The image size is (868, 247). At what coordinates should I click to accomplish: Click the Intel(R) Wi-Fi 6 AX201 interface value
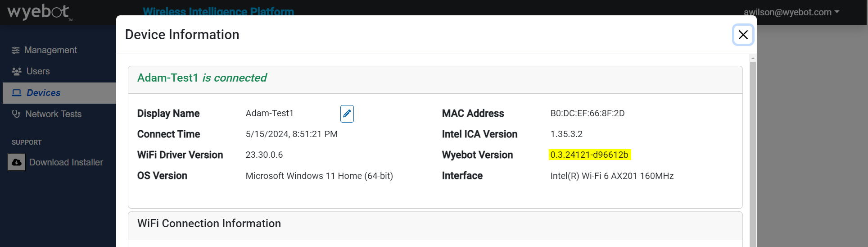click(x=611, y=176)
